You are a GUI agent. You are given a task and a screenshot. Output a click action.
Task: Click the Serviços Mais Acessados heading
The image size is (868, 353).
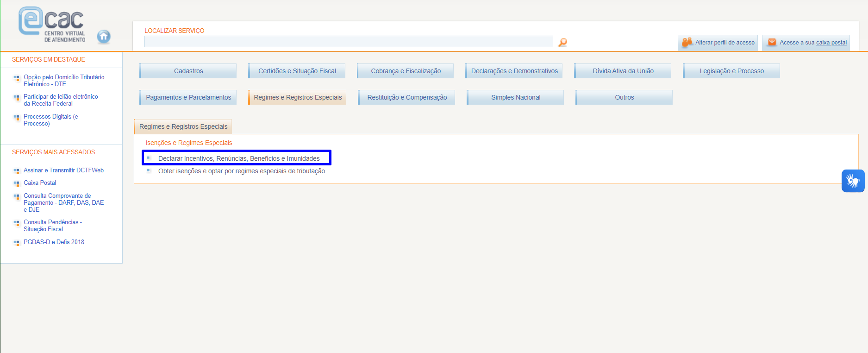coord(53,152)
